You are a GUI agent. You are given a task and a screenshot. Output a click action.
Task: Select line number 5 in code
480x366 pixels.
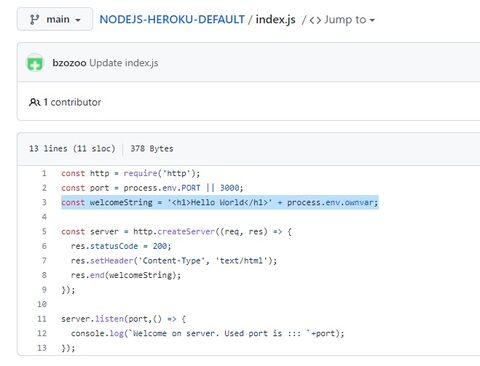point(44,231)
